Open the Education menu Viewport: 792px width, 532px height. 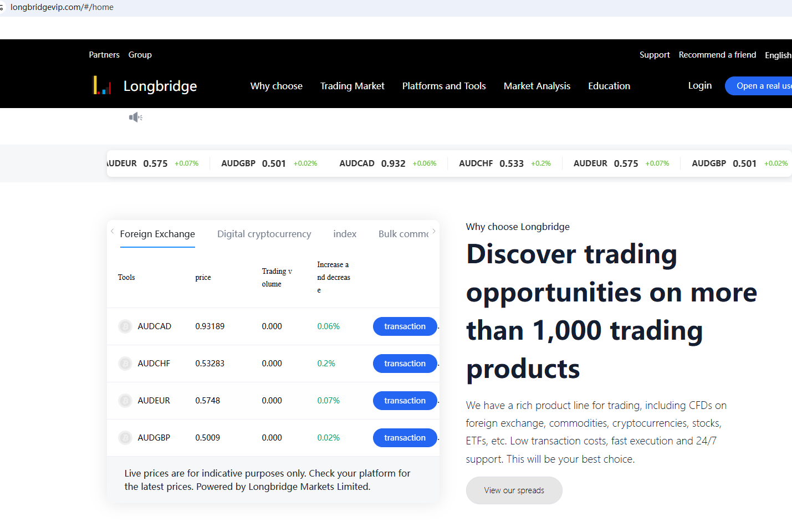609,86
